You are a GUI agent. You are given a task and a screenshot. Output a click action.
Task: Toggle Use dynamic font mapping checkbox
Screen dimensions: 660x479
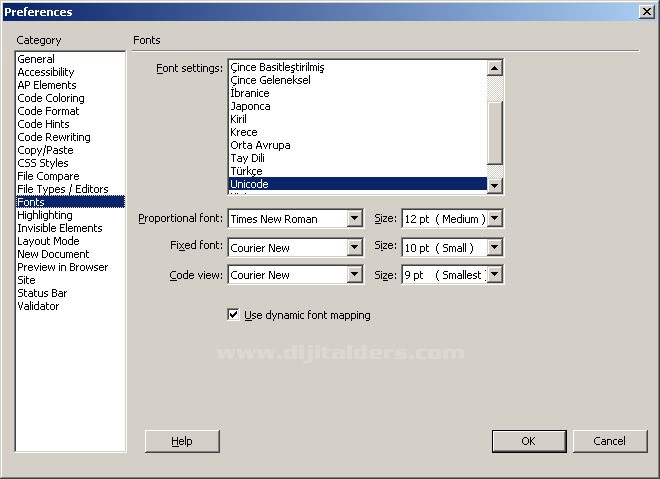[x=233, y=315]
